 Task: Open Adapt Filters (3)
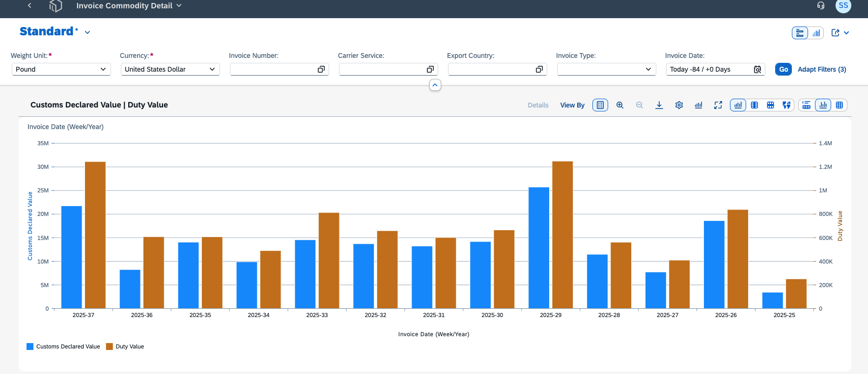(x=822, y=69)
